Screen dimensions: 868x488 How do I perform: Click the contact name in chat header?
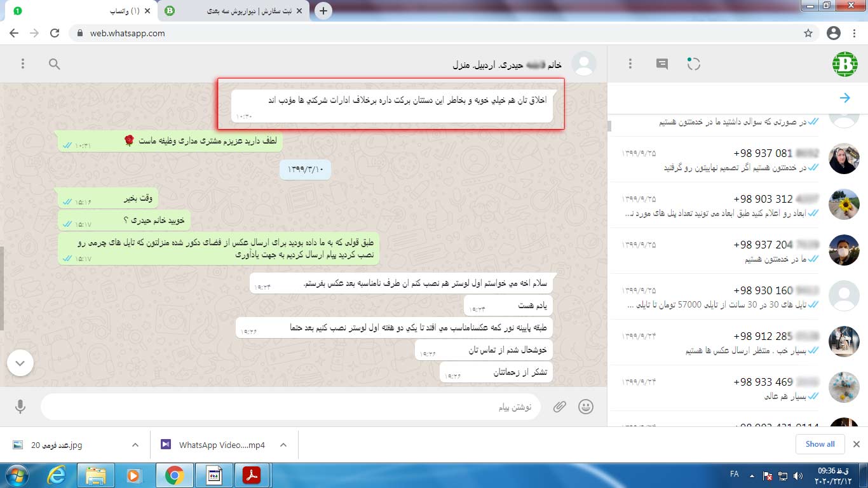click(x=507, y=65)
